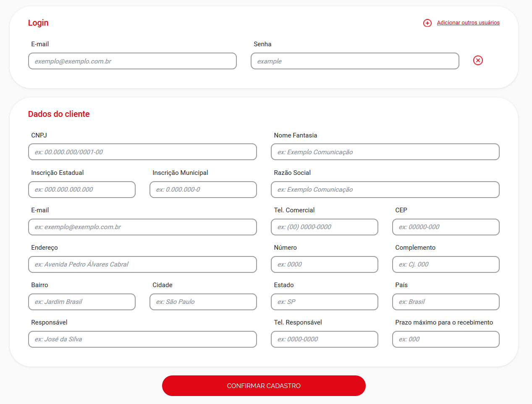
Task: Select the Senha password field
Action: tap(355, 61)
